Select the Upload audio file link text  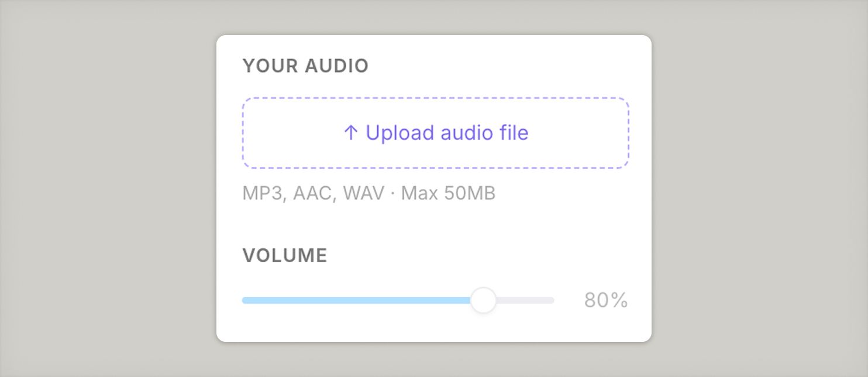coord(447,133)
